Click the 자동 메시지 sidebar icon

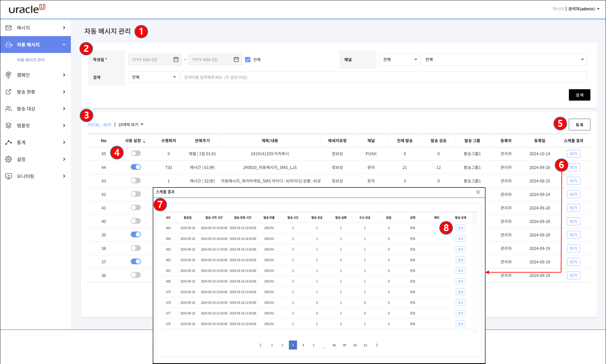click(x=9, y=45)
